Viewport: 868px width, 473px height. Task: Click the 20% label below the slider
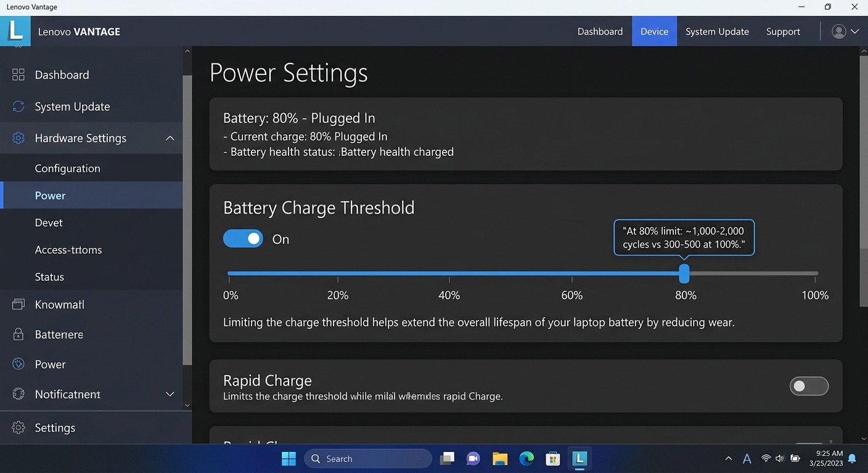click(x=338, y=295)
